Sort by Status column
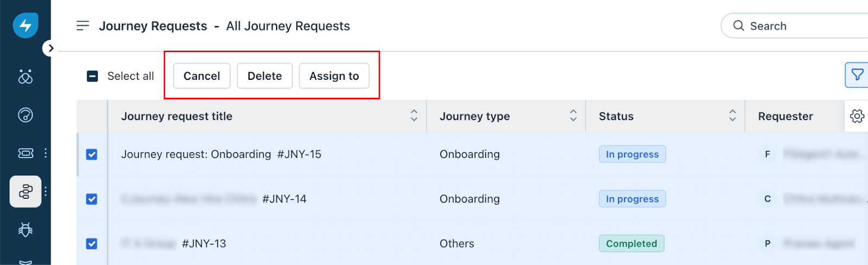The width and height of the screenshot is (868, 265). point(732,116)
